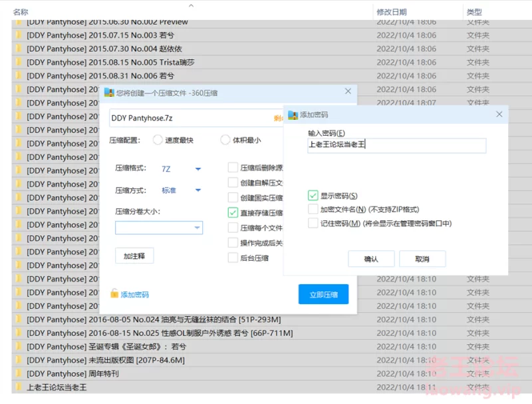The height and width of the screenshot is (404, 532).
Task: Enable the 压缩每个文件 checkbox
Action: tap(233, 228)
